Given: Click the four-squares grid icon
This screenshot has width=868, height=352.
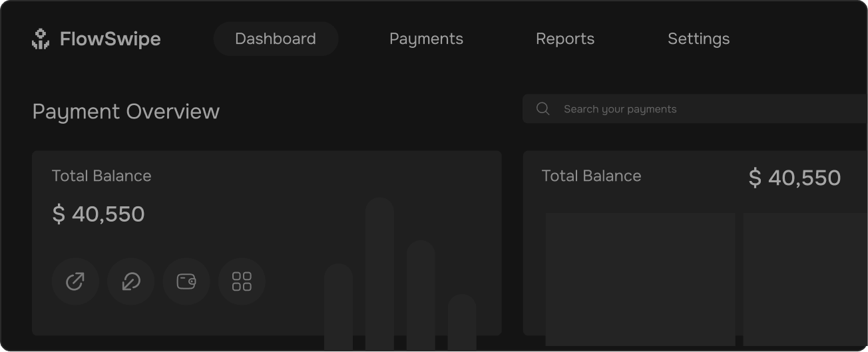Looking at the screenshot, I should [242, 281].
